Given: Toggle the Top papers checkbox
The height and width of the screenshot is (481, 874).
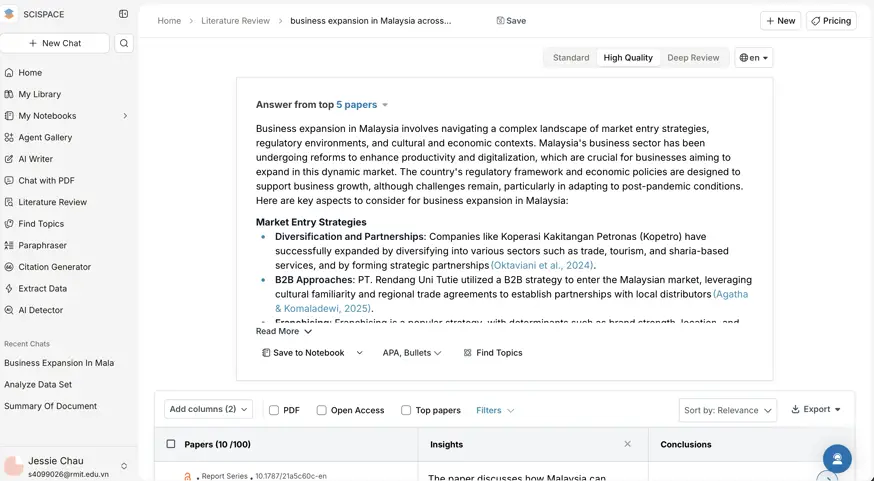Looking at the screenshot, I should [x=406, y=410].
